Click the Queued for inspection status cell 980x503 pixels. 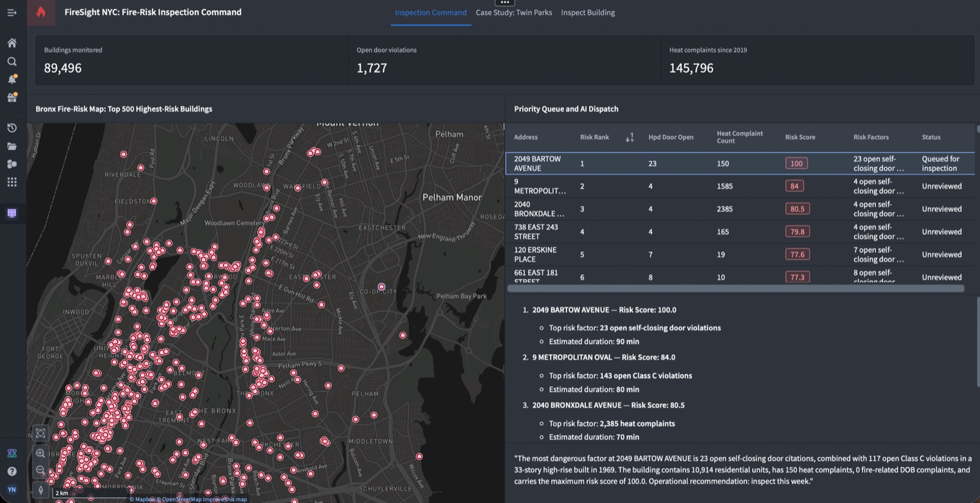coord(941,164)
